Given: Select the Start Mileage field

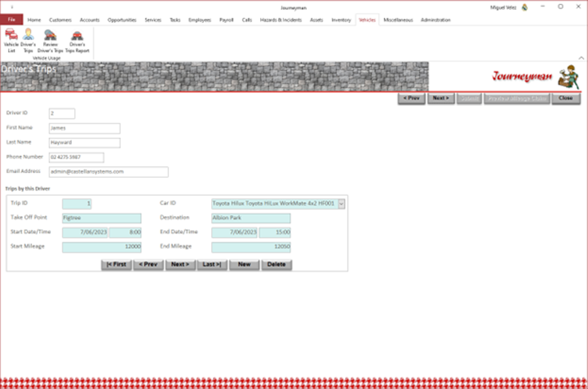Looking at the screenshot, I should 102,247.
